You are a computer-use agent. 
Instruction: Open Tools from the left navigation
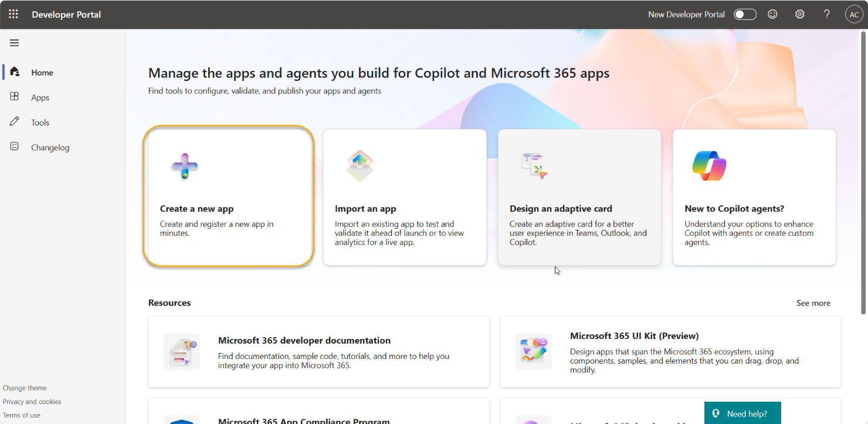(40, 123)
